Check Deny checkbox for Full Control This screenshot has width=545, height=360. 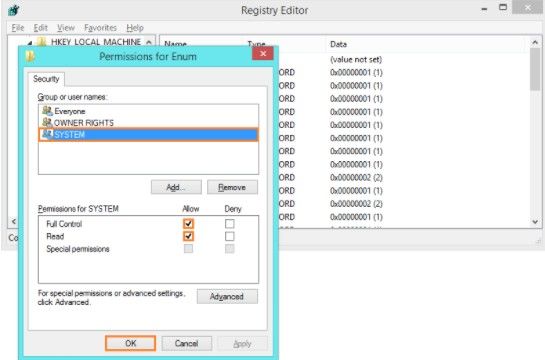pos(229,223)
